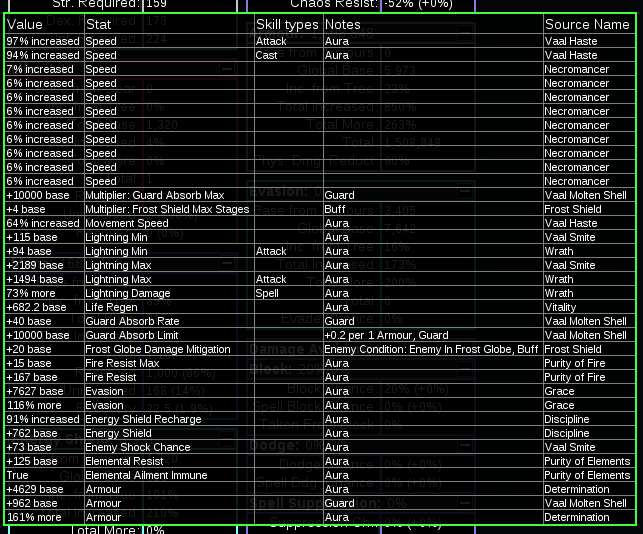Click the 161% more Armour value
643x534 pixels.
point(34,517)
